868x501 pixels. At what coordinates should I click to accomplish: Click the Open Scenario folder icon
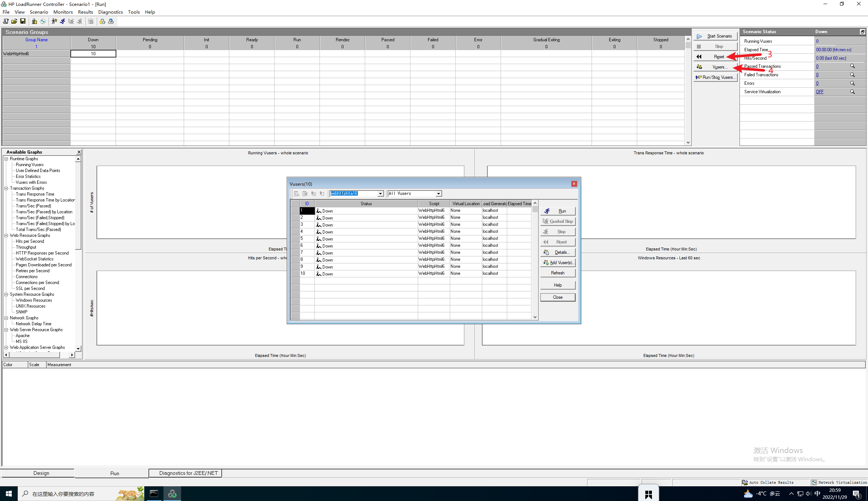click(14, 21)
